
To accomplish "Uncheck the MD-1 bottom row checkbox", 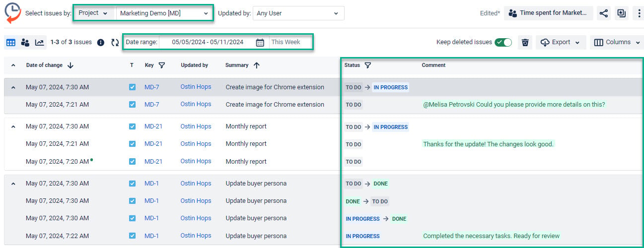I will tap(132, 236).
